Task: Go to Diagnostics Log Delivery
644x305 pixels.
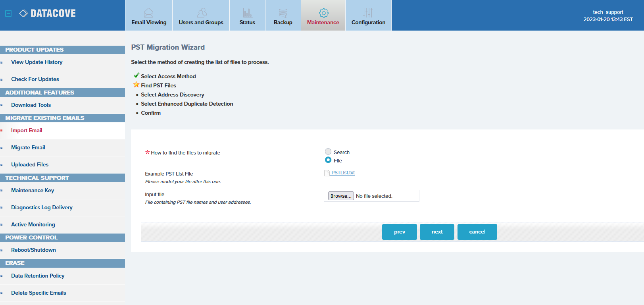Action: [x=42, y=207]
